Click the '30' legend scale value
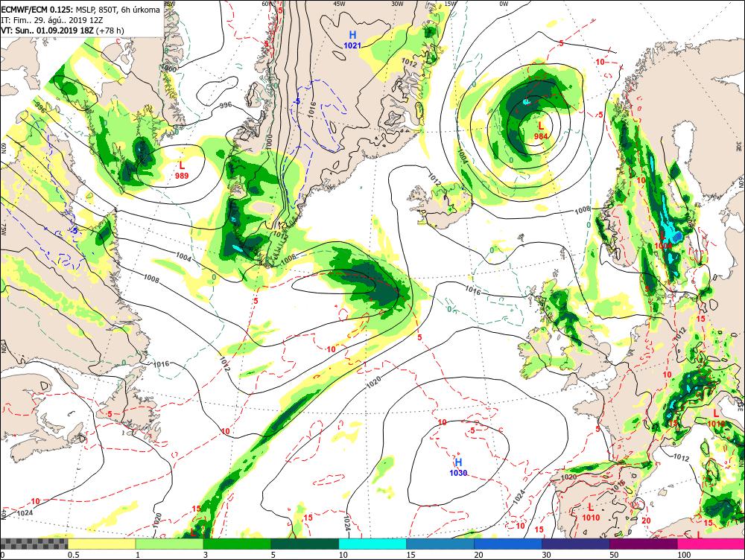 546,555
